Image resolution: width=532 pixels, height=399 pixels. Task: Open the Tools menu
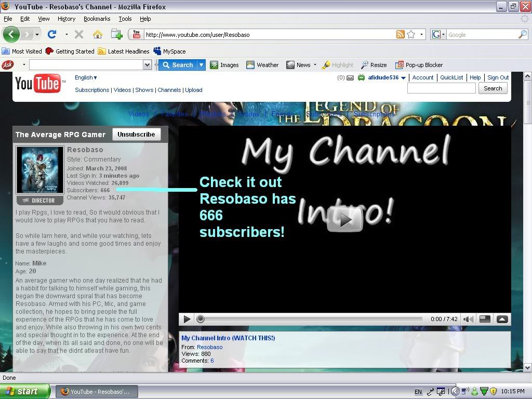tap(125, 19)
